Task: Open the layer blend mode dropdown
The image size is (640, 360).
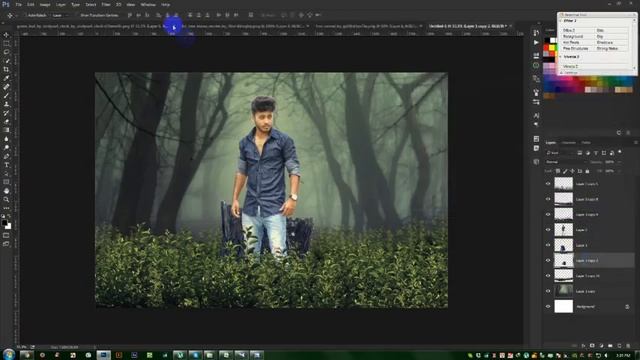Action: [566, 162]
